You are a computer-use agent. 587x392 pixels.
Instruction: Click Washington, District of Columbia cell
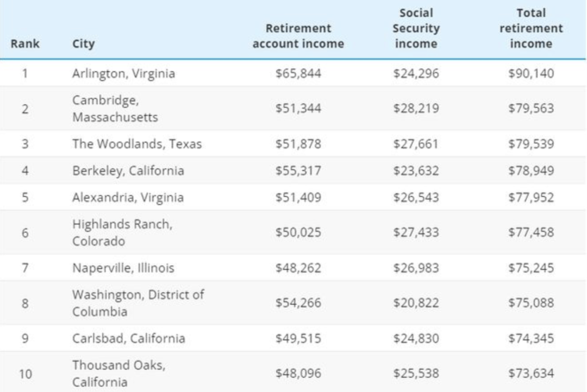coord(138,303)
